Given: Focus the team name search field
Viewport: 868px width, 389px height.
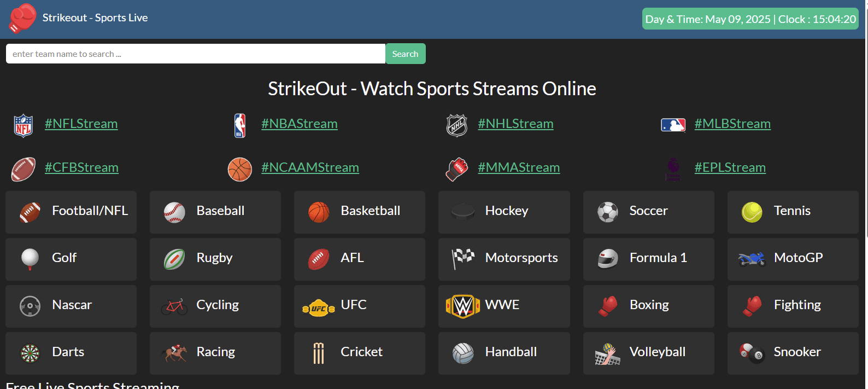Looking at the screenshot, I should pos(196,54).
